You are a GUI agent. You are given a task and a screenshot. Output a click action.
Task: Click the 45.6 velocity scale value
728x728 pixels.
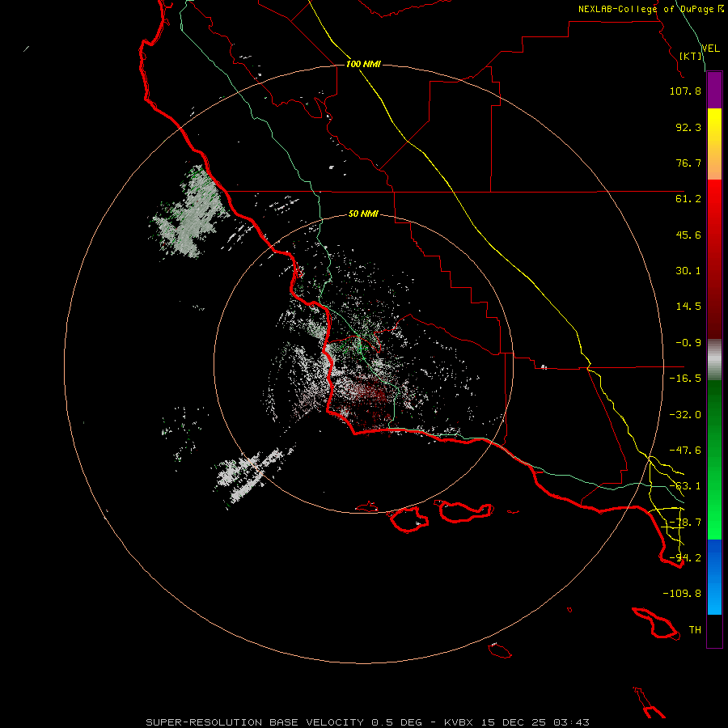(688, 235)
